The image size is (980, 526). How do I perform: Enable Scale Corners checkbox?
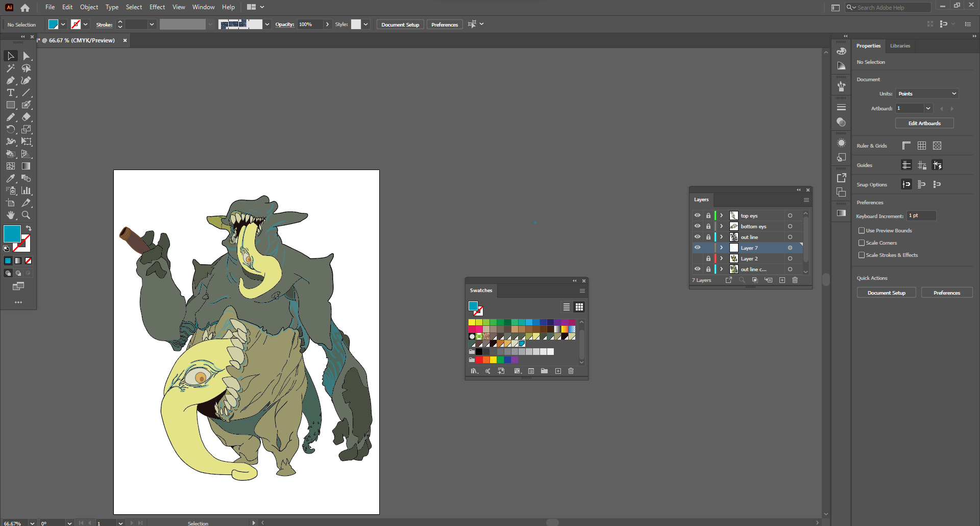(x=862, y=243)
